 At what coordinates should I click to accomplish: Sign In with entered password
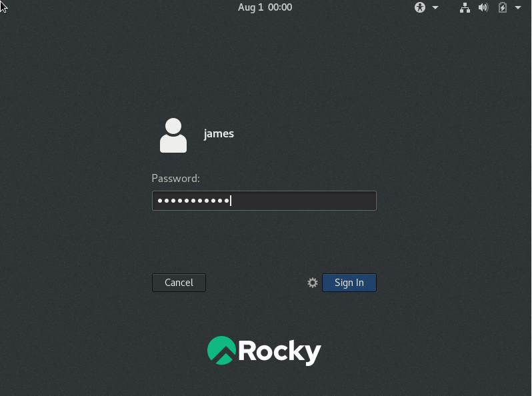click(x=349, y=283)
